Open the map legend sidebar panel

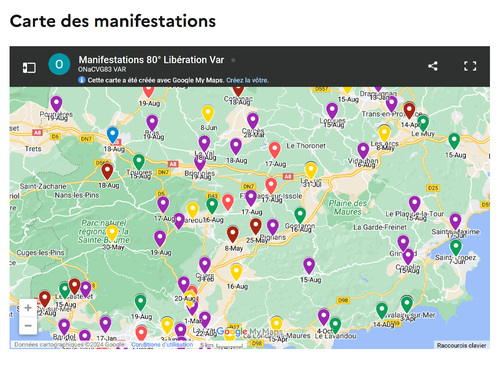point(29,68)
